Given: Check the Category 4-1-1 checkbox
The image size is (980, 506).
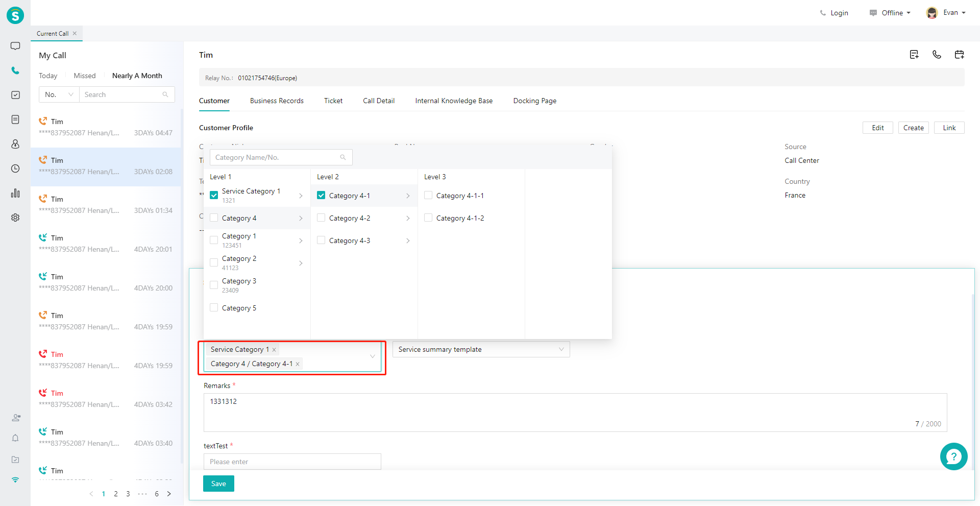Looking at the screenshot, I should click(428, 195).
